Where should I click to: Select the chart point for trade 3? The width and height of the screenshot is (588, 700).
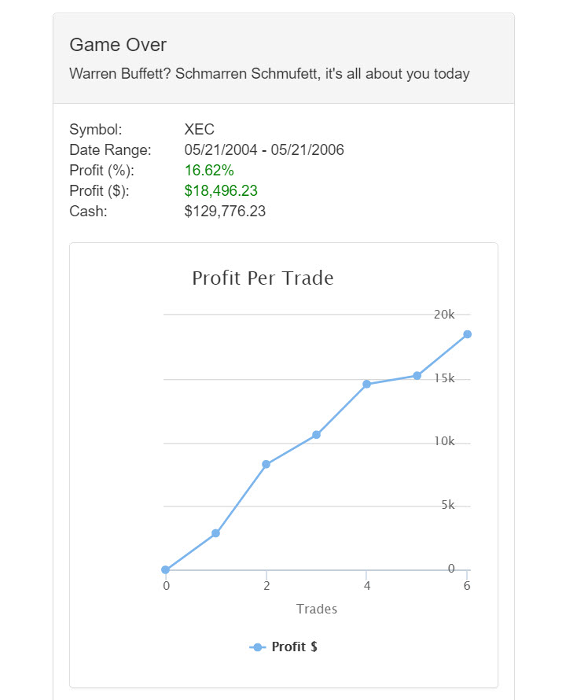(x=316, y=435)
